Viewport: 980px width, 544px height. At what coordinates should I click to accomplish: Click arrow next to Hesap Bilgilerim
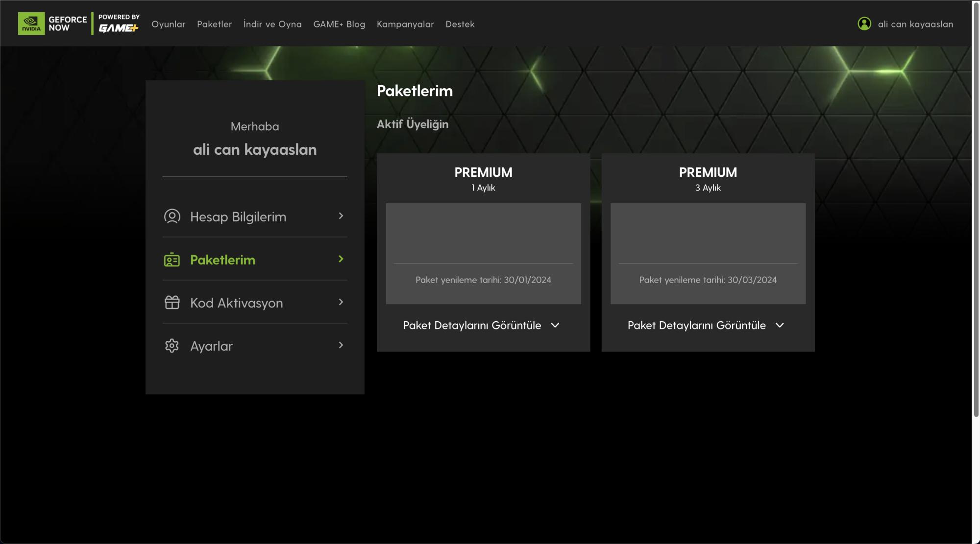(341, 216)
